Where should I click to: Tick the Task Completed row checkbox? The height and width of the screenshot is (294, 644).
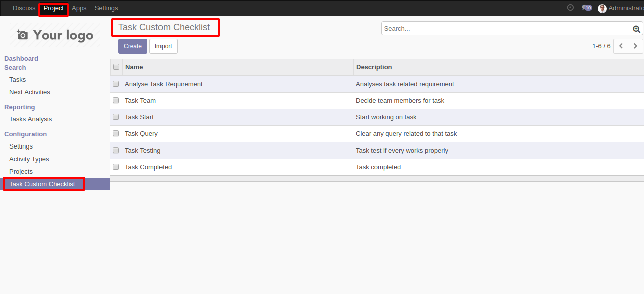[116, 167]
